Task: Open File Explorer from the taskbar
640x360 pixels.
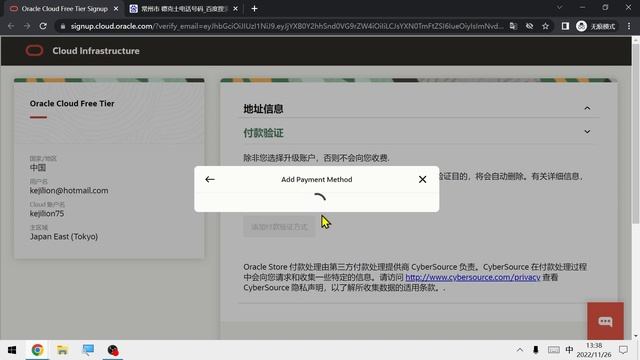Action: (x=62, y=350)
